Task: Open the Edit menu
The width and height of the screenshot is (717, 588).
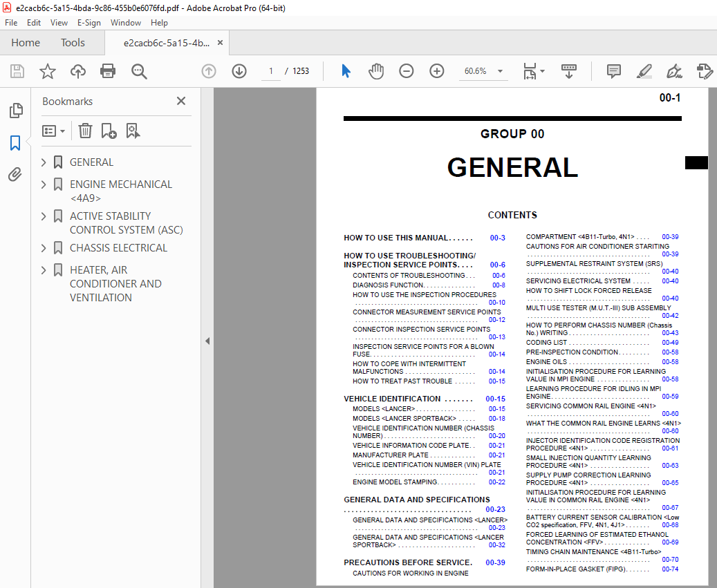Action: [34, 23]
